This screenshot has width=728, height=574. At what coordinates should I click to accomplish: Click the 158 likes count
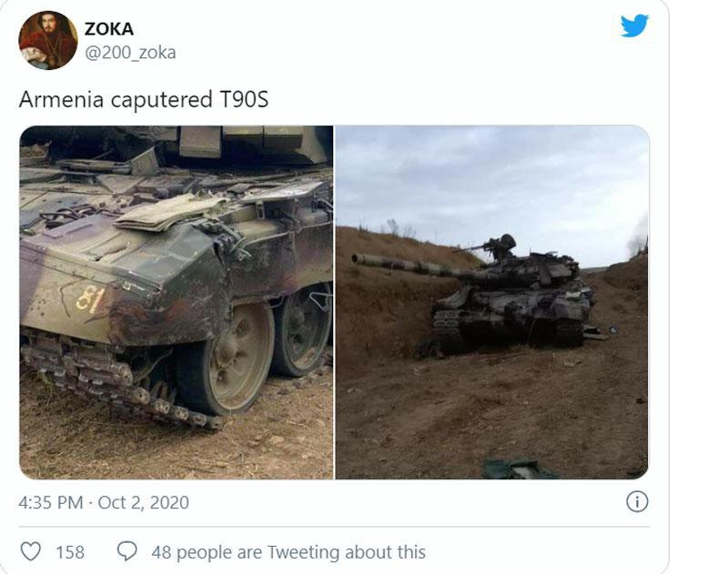(x=70, y=552)
